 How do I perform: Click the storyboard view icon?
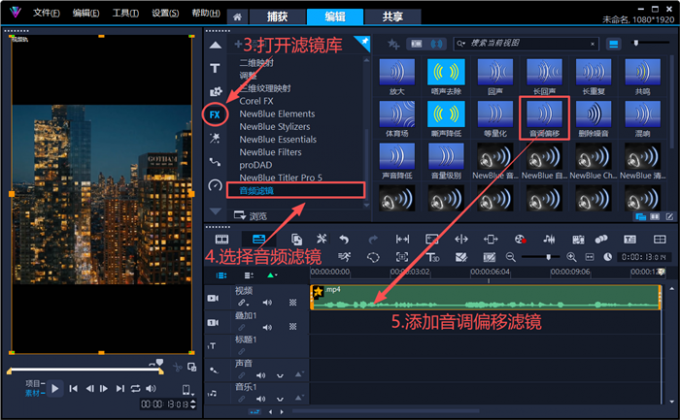222,239
